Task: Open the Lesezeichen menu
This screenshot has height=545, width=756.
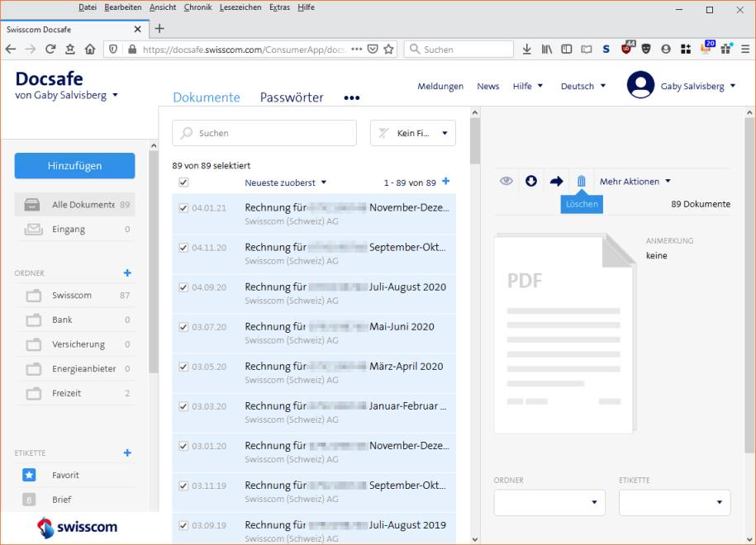Action: click(240, 7)
